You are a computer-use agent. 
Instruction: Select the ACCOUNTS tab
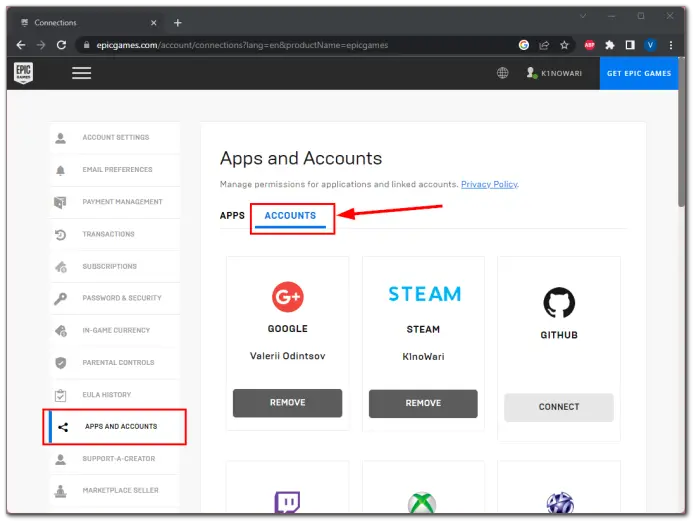(x=290, y=215)
